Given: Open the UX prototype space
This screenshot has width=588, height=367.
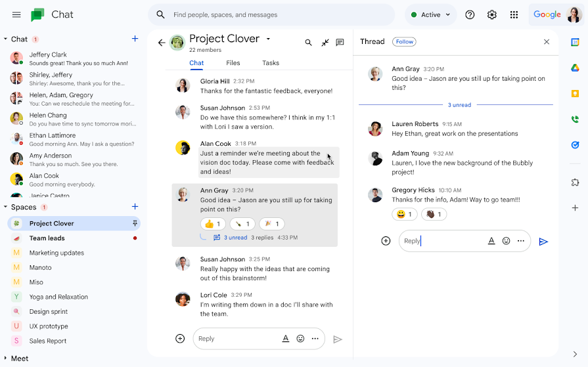Looking at the screenshot, I should [74, 326].
